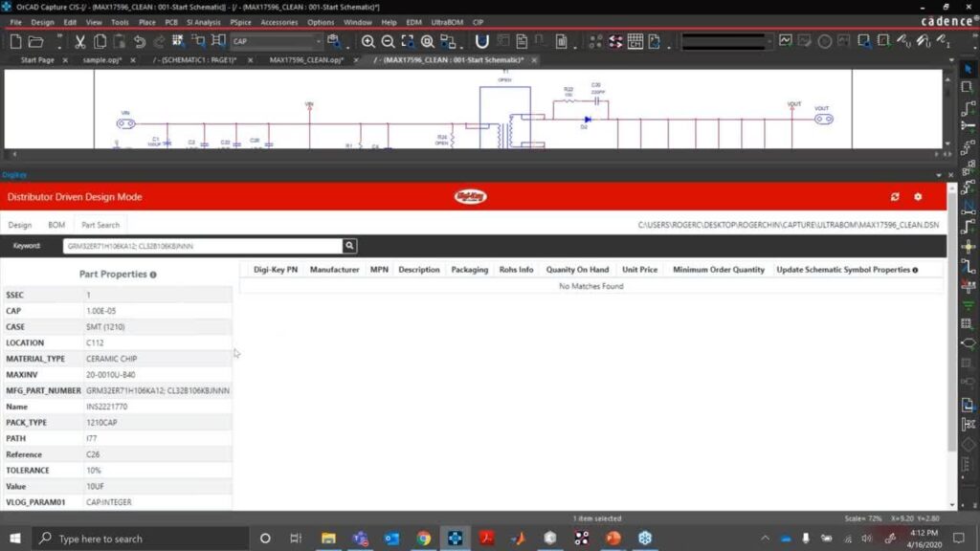The width and height of the screenshot is (980, 551).
Task: Create a new document from toolbar
Action: [x=15, y=42]
